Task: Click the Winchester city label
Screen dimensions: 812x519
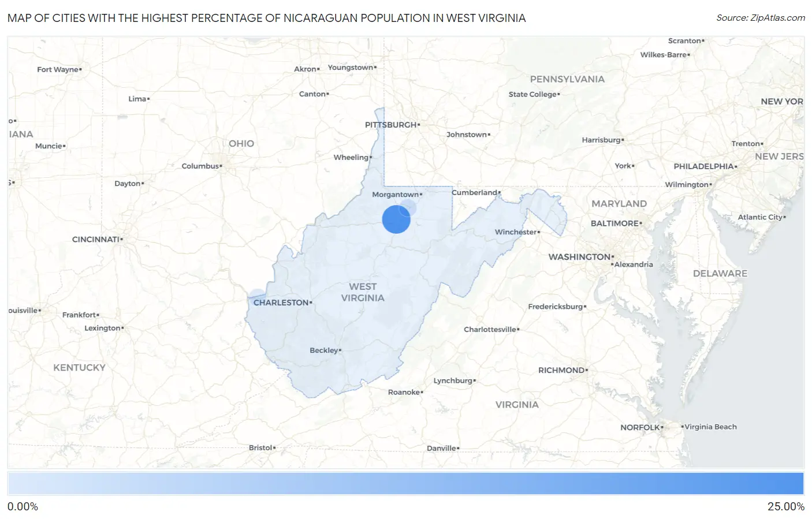Action: coord(516,232)
